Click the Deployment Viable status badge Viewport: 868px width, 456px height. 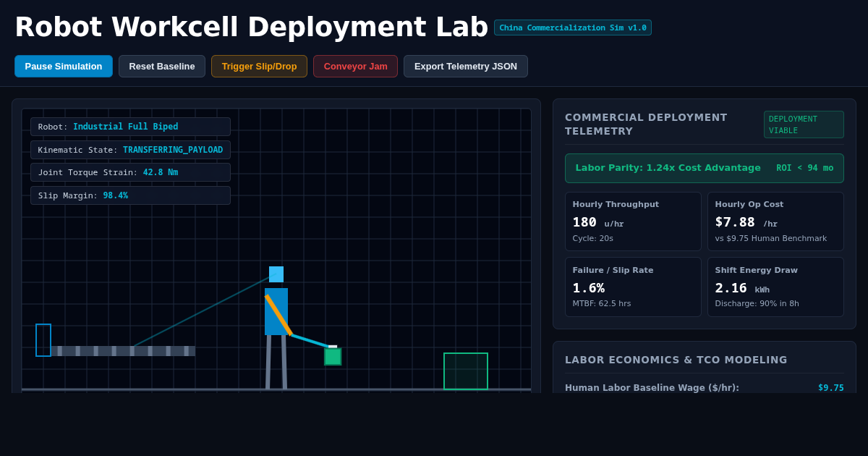804,124
